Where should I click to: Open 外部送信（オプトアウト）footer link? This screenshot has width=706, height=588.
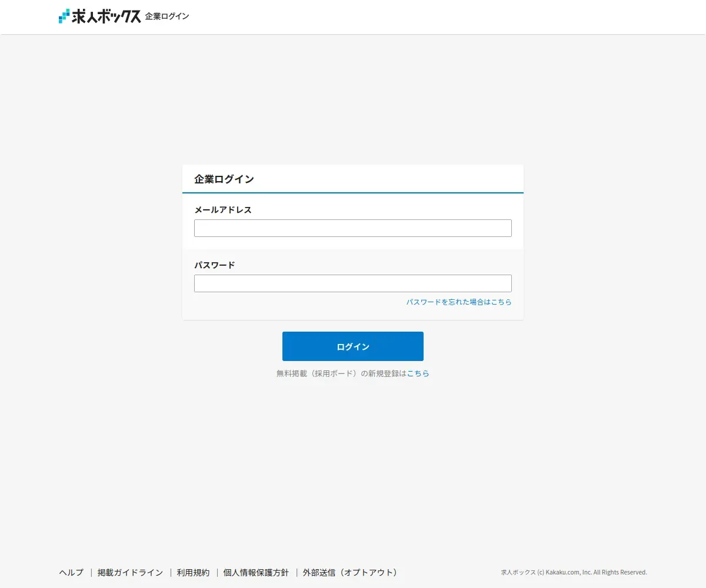tap(352, 572)
